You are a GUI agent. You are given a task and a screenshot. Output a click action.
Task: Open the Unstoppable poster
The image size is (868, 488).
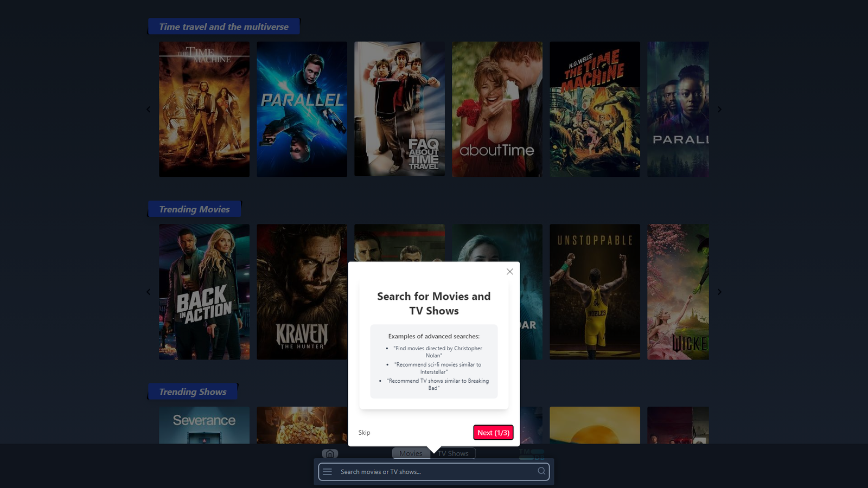(595, 292)
